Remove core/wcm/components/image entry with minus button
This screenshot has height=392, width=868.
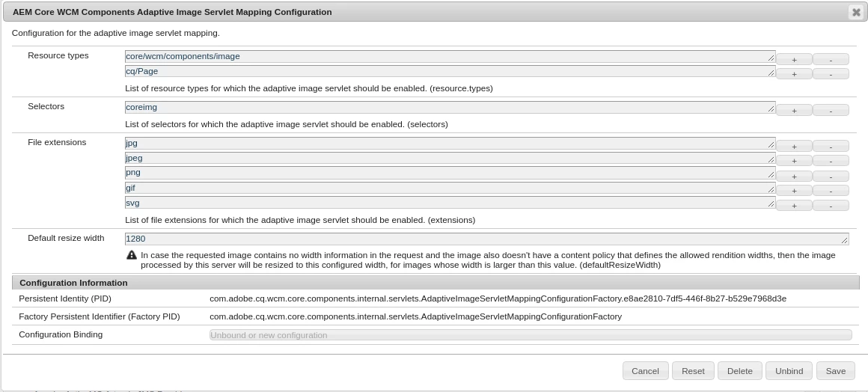(831, 59)
